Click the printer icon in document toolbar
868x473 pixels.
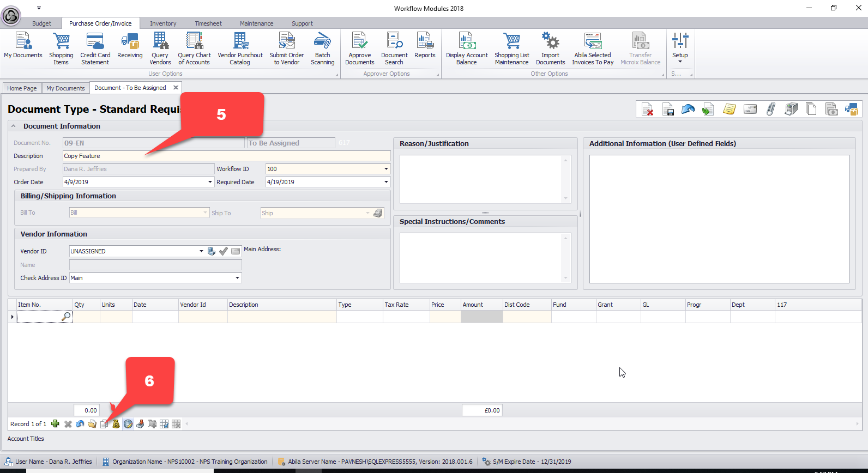(791, 110)
